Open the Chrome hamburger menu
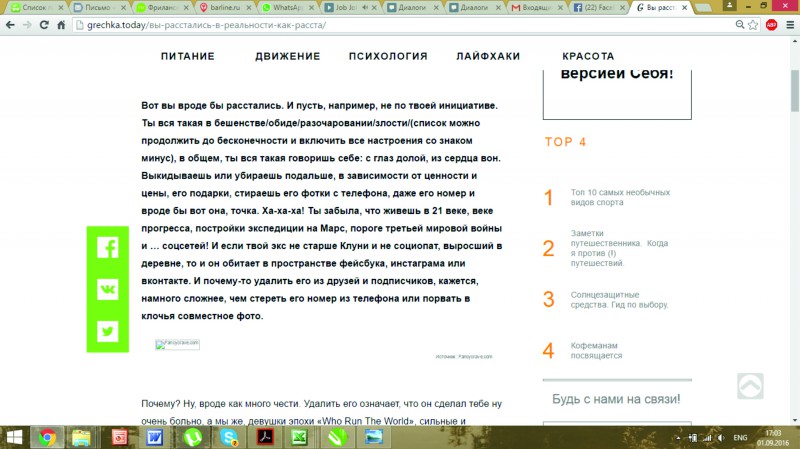 click(x=790, y=24)
